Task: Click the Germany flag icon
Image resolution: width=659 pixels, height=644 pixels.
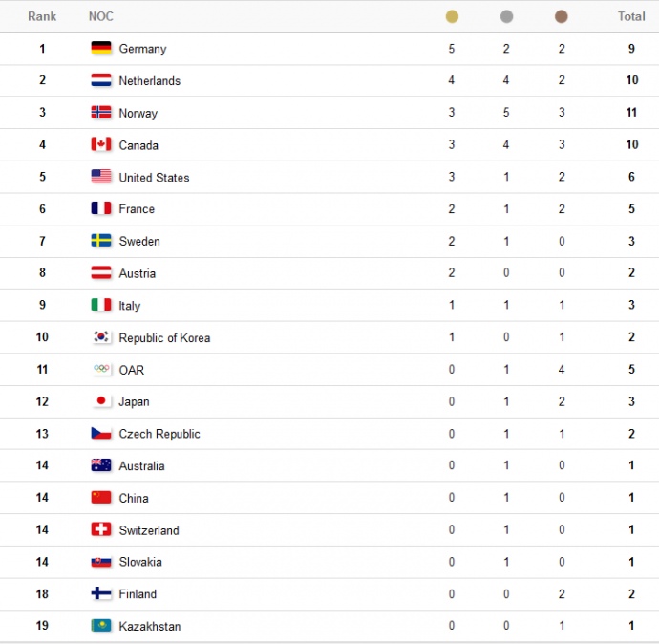Action: pyautogui.click(x=101, y=49)
